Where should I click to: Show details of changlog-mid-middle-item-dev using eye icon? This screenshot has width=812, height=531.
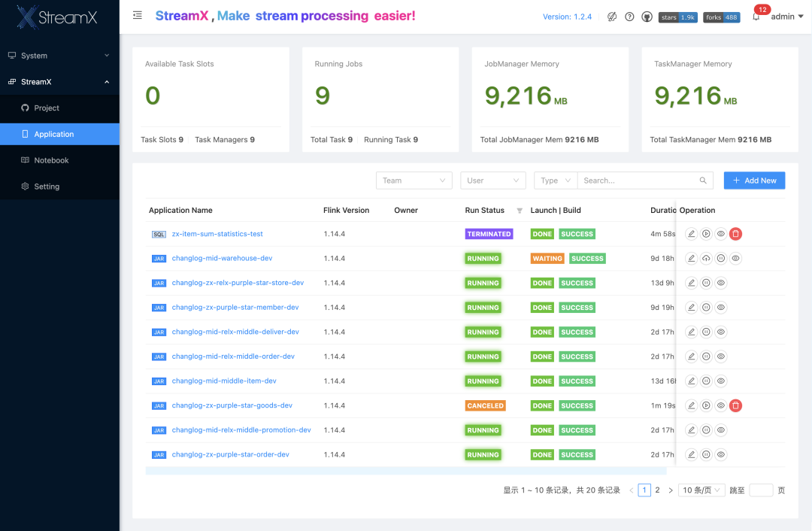point(721,381)
